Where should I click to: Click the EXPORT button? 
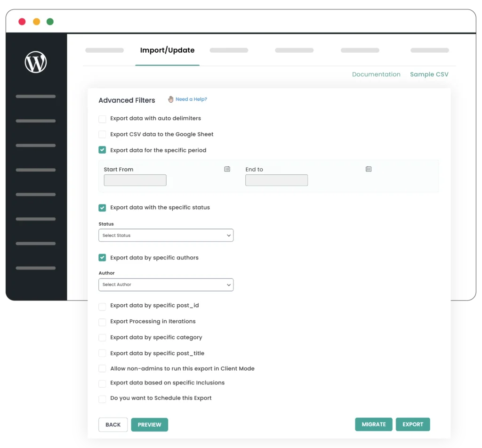click(413, 424)
